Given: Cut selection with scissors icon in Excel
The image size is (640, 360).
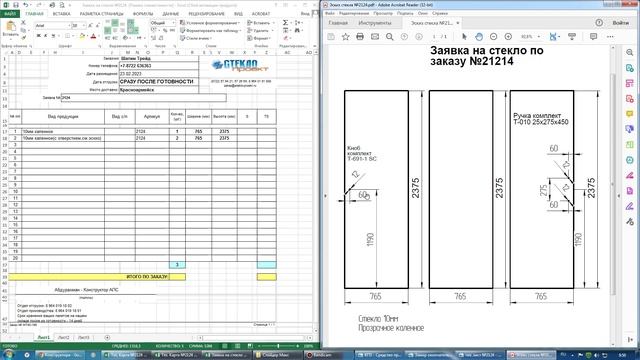Looking at the screenshot, I should [23, 23].
